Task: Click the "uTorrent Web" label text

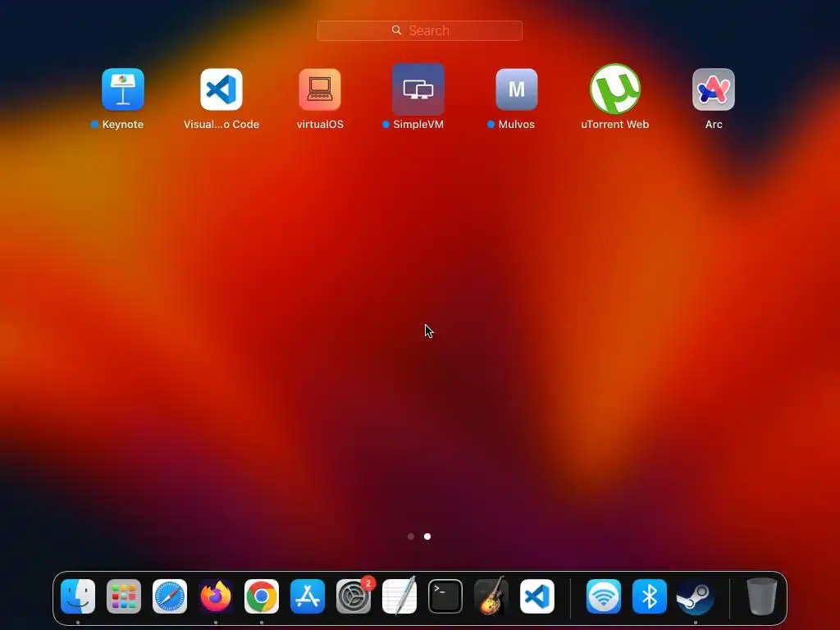Action: pyautogui.click(x=615, y=125)
